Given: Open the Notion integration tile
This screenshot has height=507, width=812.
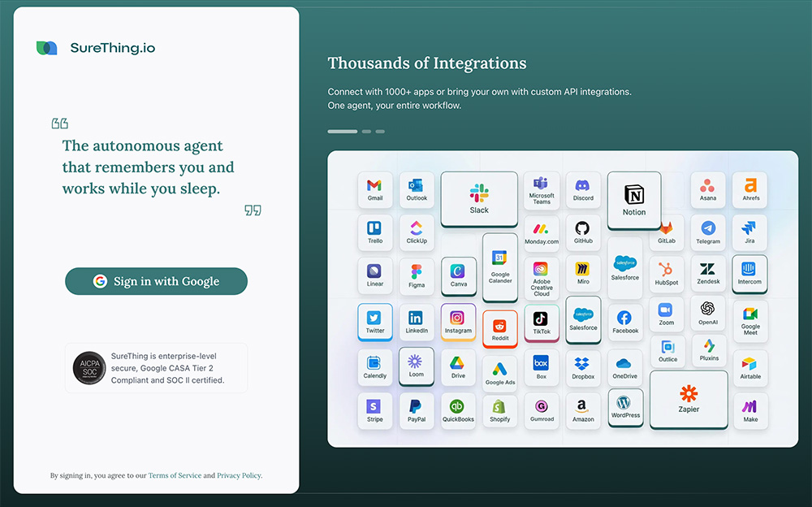Looking at the screenshot, I should pos(634,199).
